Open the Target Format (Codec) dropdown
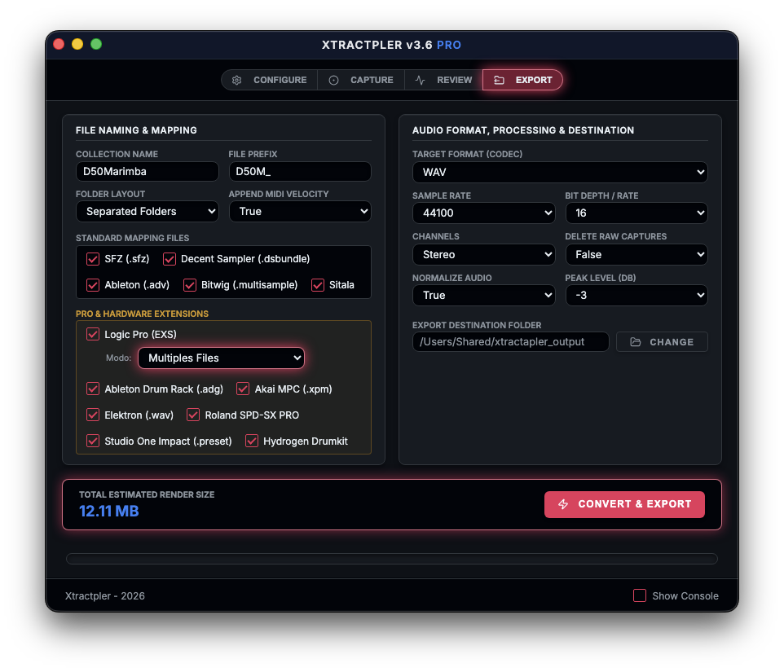784x672 pixels. [x=560, y=173]
